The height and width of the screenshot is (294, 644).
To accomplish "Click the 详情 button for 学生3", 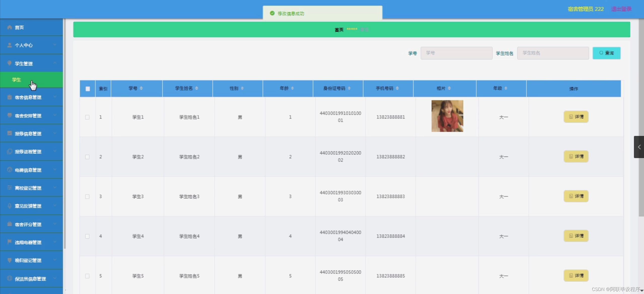I will [x=576, y=196].
